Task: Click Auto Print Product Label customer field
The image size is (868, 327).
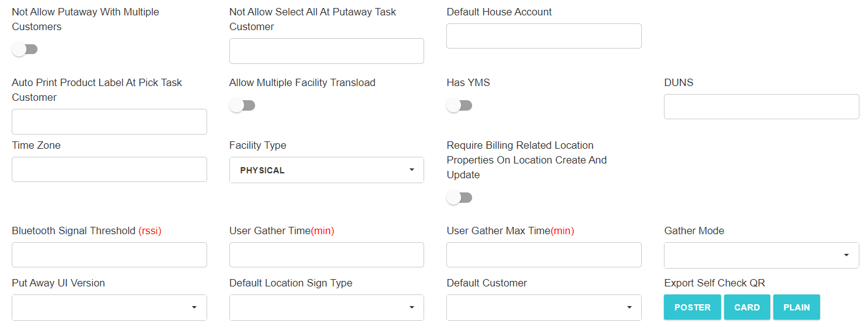Action: coord(109,122)
